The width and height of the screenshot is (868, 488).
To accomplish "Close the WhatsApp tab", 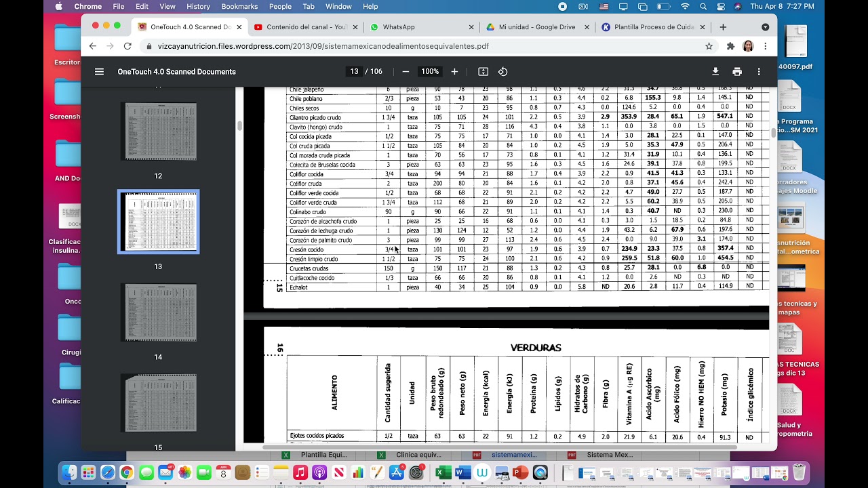I will click(x=471, y=27).
